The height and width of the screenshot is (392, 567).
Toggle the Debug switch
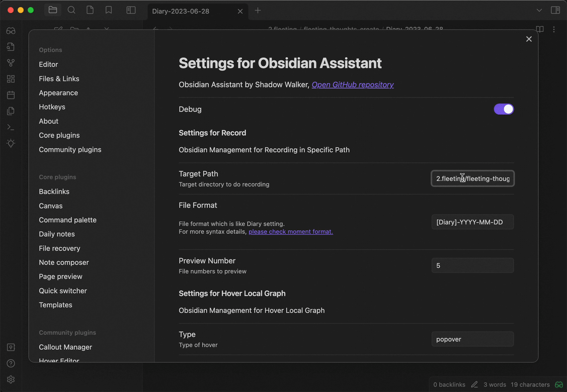[504, 109]
